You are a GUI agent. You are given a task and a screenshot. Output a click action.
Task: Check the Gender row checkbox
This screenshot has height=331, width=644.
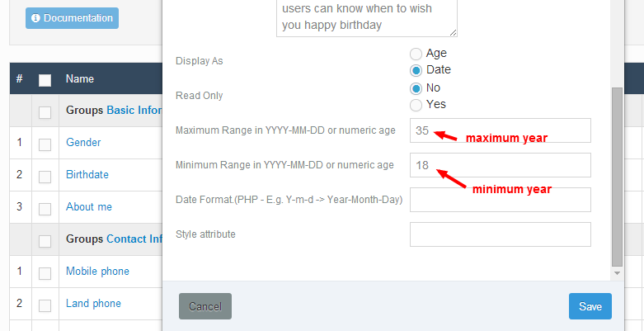[x=45, y=144]
